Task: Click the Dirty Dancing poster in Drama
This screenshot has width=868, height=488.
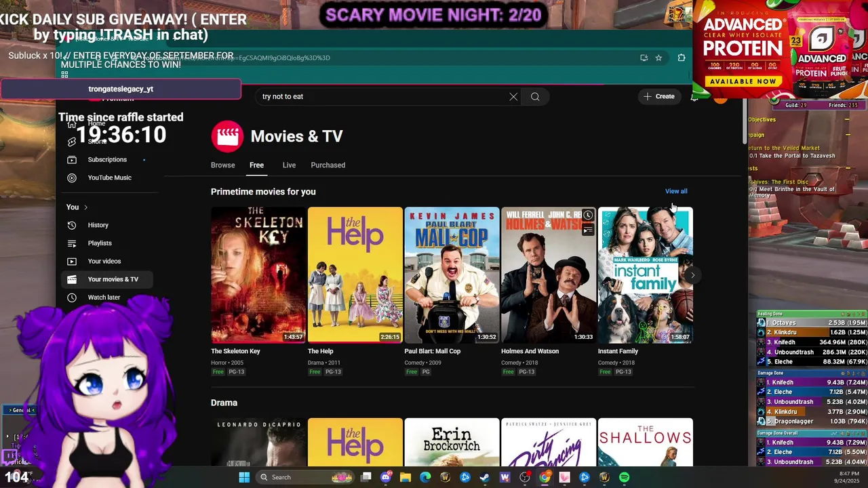Action: [549, 442]
